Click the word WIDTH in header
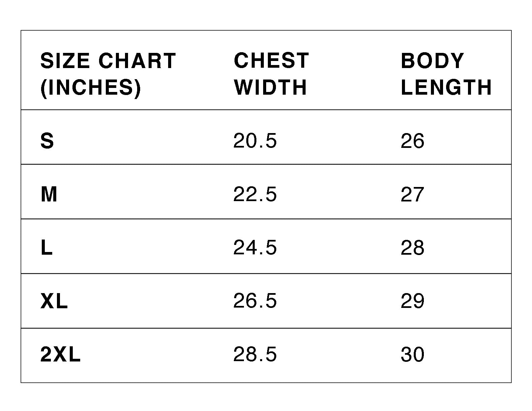532x411 pixels. pyautogui.click(x=270, y=87)
